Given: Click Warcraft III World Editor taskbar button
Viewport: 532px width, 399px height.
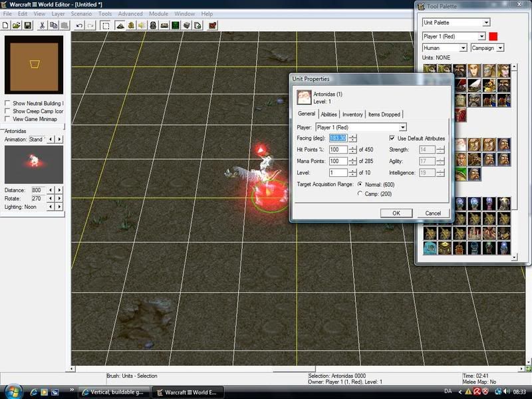Looking at the screenshot, I should coord(188,392).
